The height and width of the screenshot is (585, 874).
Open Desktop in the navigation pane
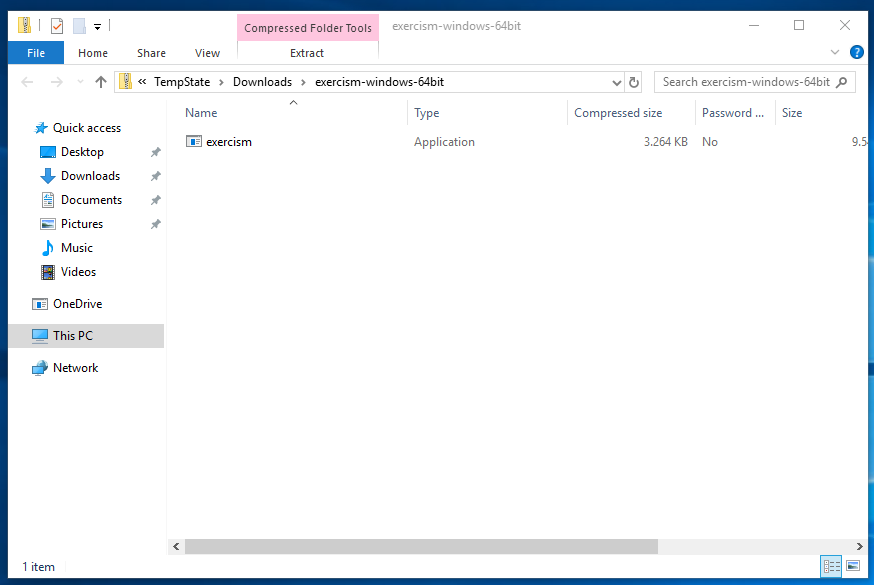point(82,152)
